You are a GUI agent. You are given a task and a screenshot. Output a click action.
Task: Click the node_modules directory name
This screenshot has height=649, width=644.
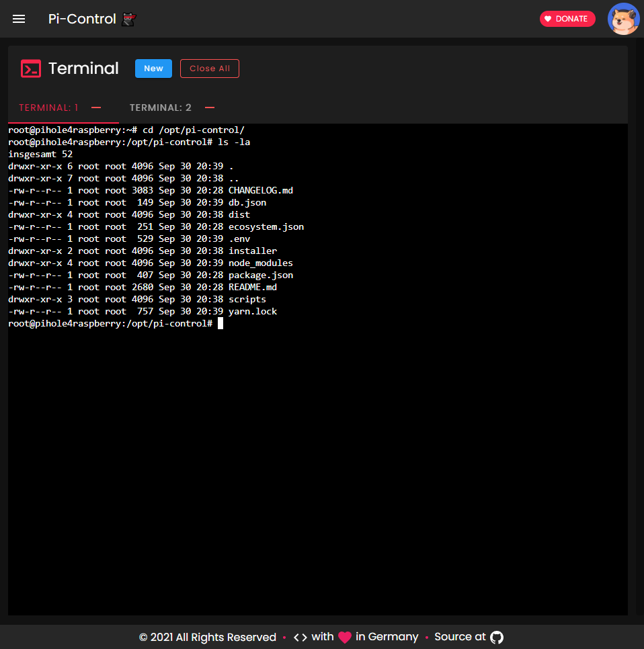click(261, 263)
